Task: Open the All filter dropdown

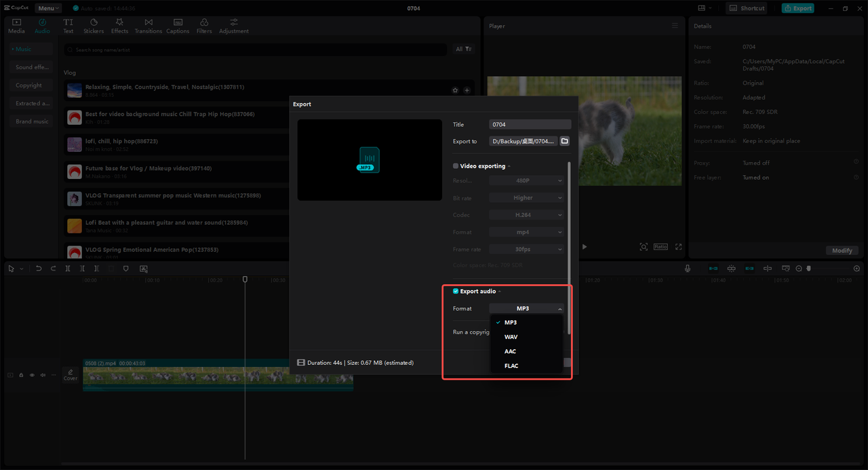Action: 464,50
